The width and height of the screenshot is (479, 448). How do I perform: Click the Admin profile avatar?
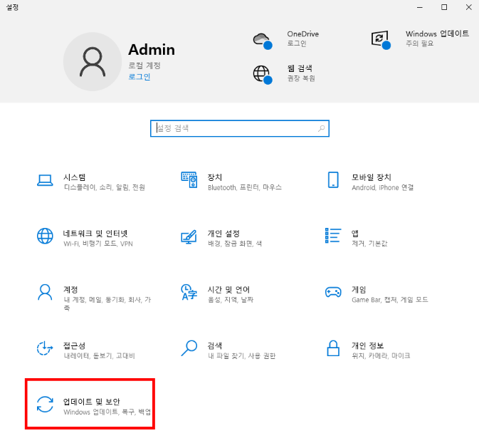tap(93, 61)
